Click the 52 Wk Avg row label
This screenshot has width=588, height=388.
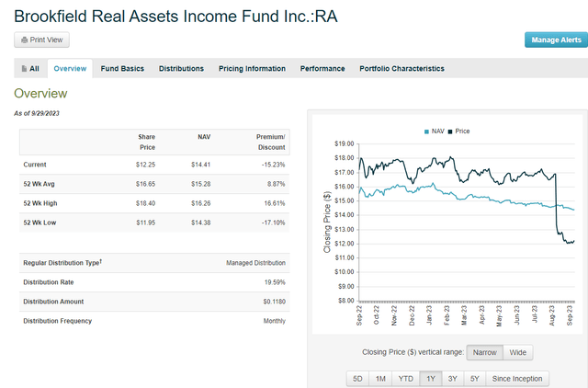coord(39,184)
